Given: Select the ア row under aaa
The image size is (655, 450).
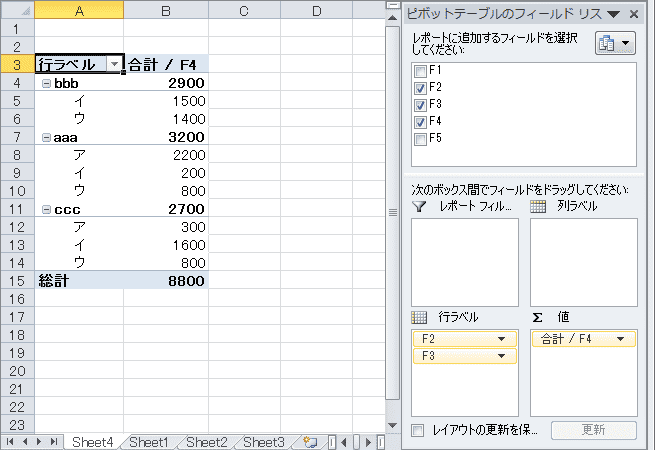Looking at the screenshot, I should click(x=79, y=155).
